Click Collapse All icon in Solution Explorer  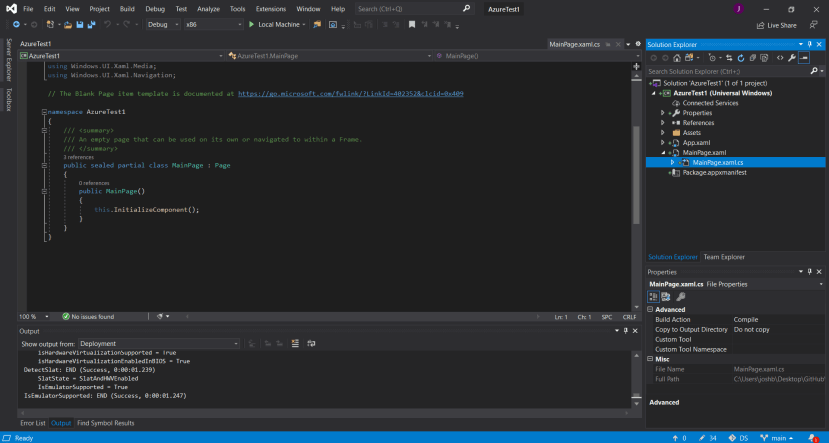pos(752,58)
